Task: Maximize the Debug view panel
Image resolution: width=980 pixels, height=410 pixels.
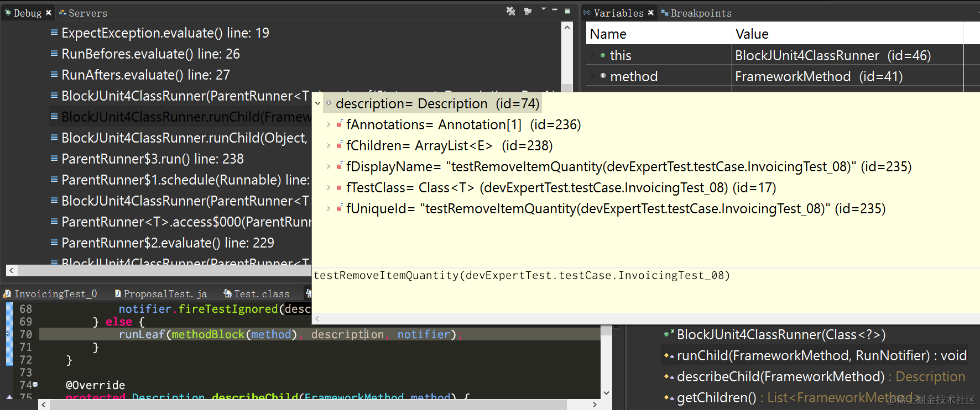Action: (567, 10)
